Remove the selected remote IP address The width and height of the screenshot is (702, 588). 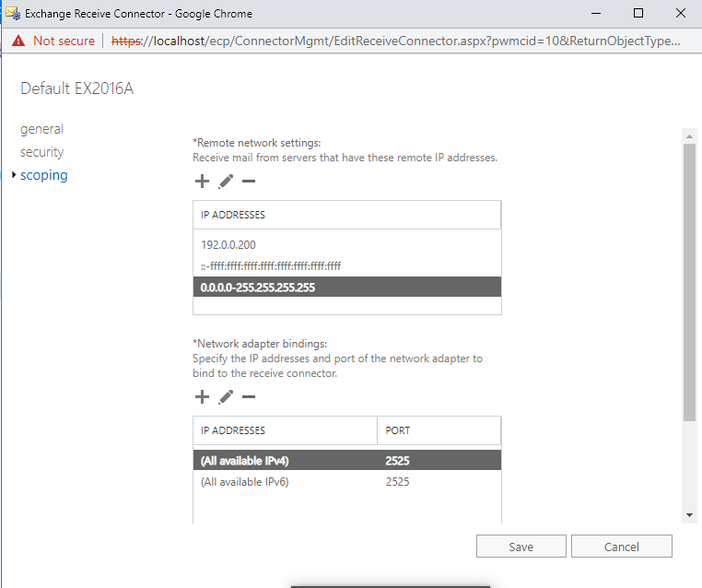pyautogui.click(x=249, y=182)
